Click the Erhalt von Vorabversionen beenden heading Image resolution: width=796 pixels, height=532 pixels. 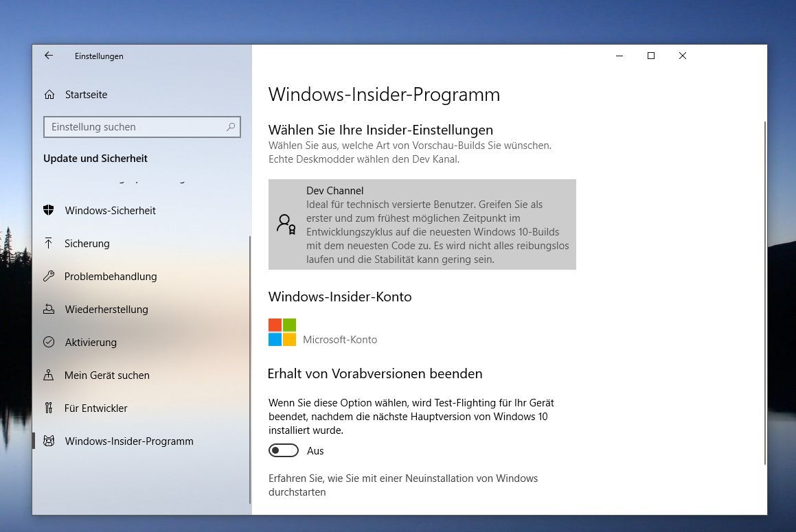375,373
